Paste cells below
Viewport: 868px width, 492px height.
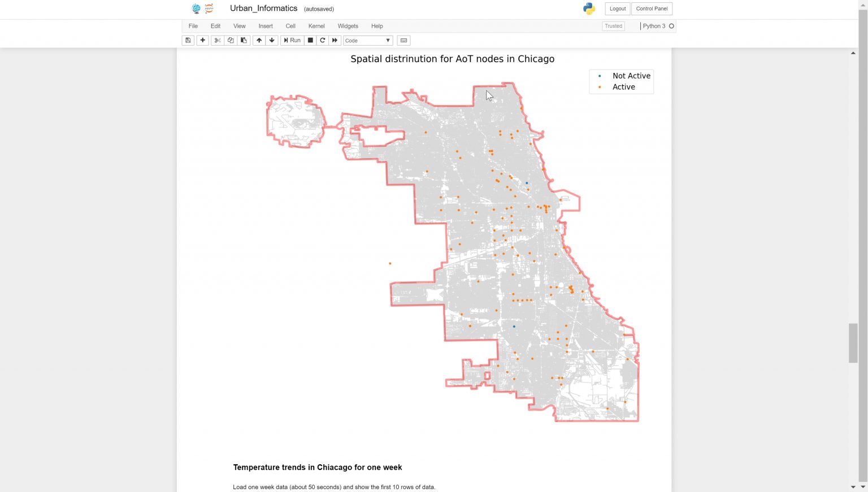coord(243,40)
